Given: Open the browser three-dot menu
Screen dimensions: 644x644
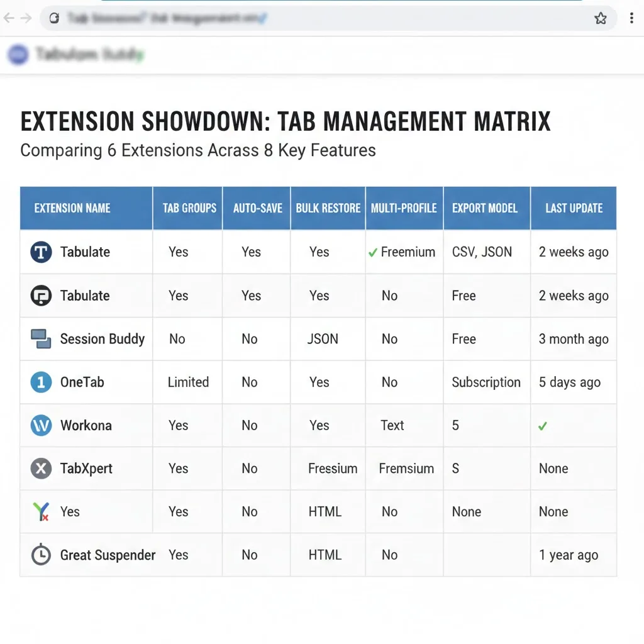Looking at the screenshot, I should click(631, 18).
